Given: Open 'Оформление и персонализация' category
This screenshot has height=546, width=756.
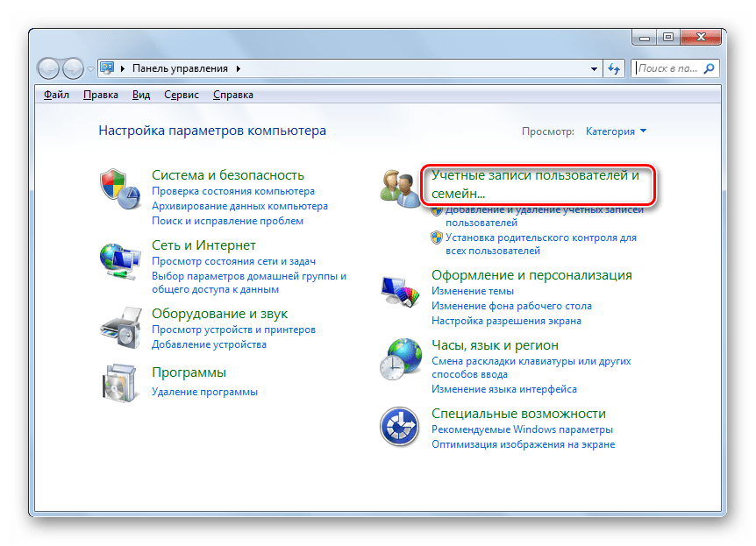Looking at the screenshot, I should point(531,275).
